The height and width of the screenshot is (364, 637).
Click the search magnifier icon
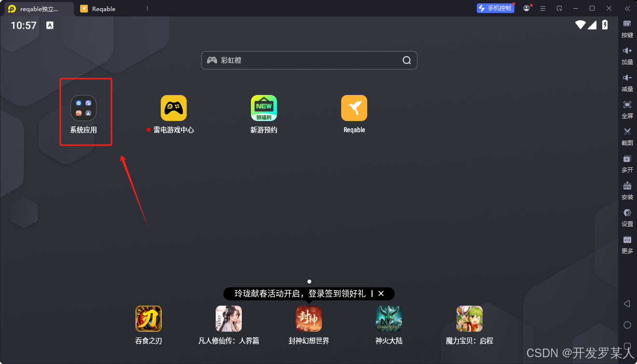(x=407, y=60)
